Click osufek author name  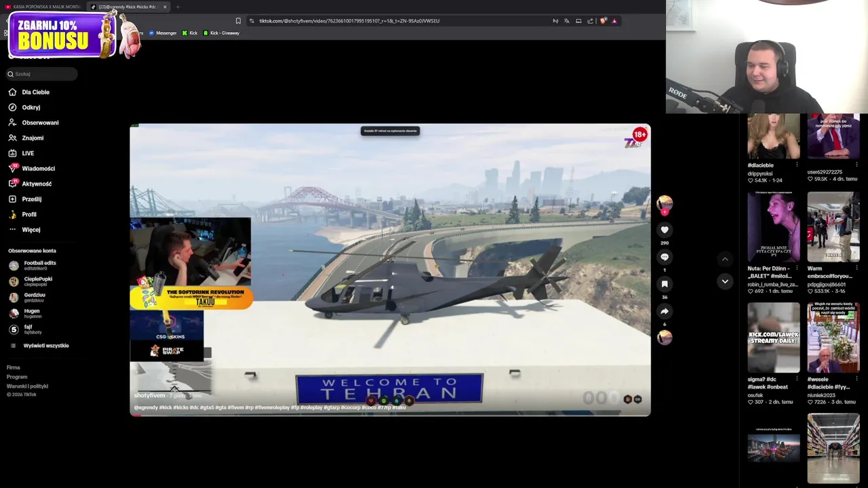pyautogui.click(x=755, y=395)
